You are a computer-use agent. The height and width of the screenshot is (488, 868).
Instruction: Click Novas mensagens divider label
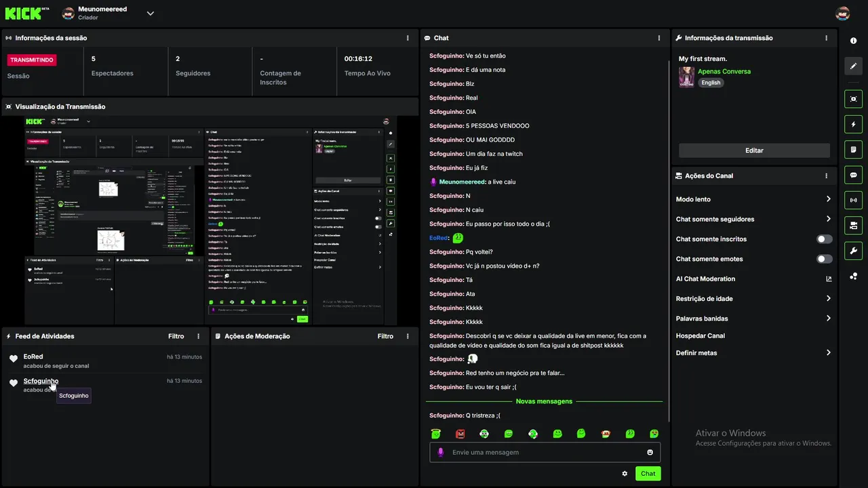pos(544,401)
